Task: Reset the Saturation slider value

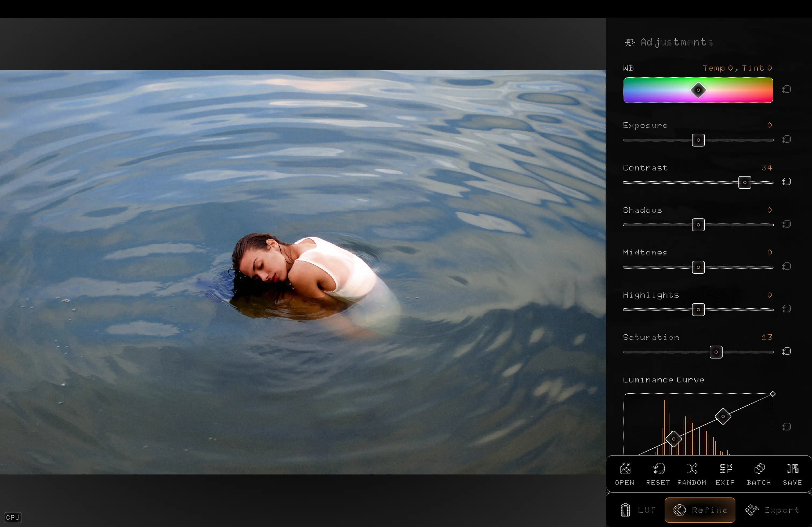Action: pos(786,351)
